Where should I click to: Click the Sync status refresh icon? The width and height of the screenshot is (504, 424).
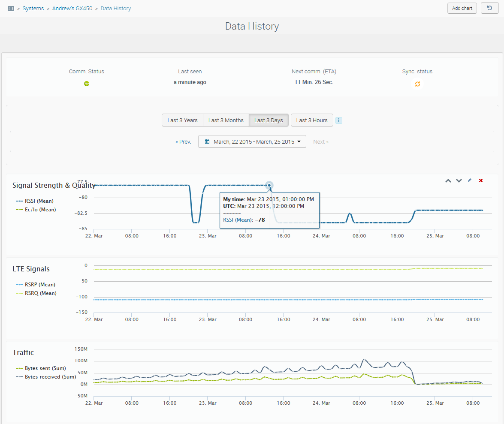(x=417, y=84)
